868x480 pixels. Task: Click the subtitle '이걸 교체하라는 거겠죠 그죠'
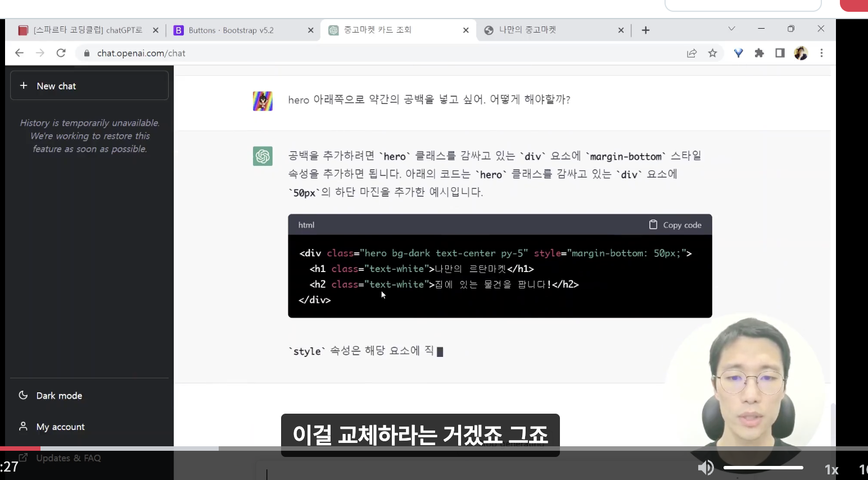[420, 434]
